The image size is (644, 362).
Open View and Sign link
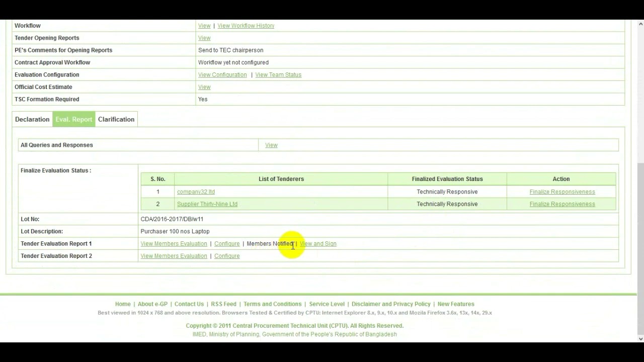[x=318, y=244]
